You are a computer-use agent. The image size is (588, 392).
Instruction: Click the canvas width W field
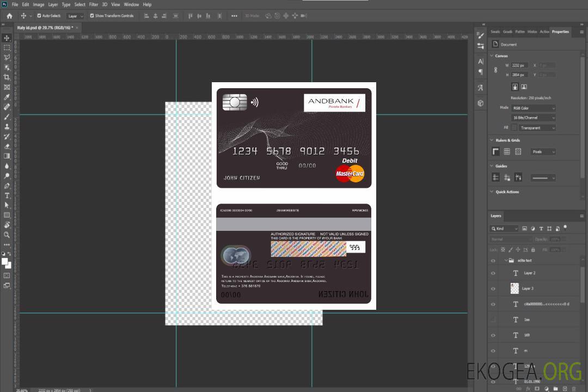519,65
